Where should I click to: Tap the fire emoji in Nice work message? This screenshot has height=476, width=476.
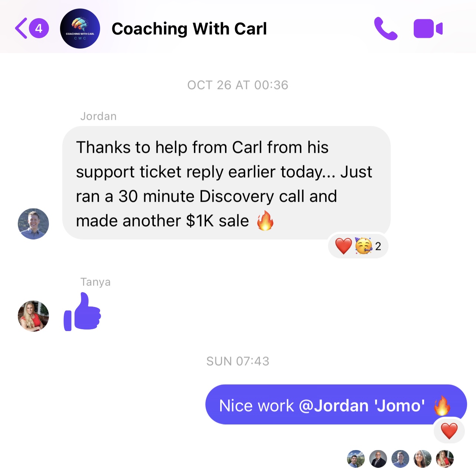point(442,406)
